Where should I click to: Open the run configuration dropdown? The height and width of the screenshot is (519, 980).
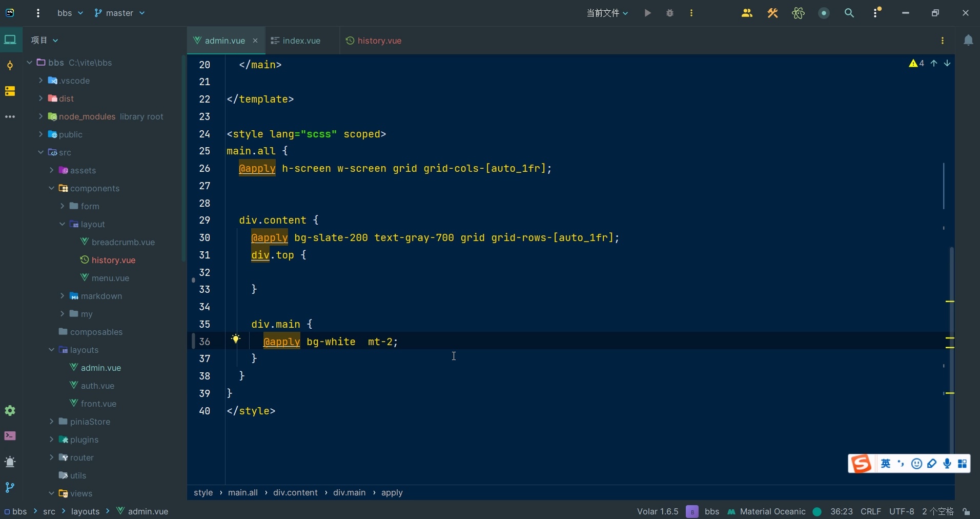click(607, 13)
